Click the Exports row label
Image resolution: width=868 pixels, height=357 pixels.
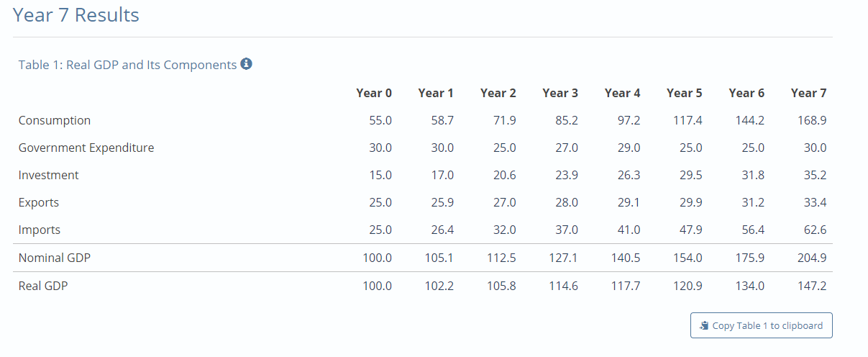tap(39, 202)
